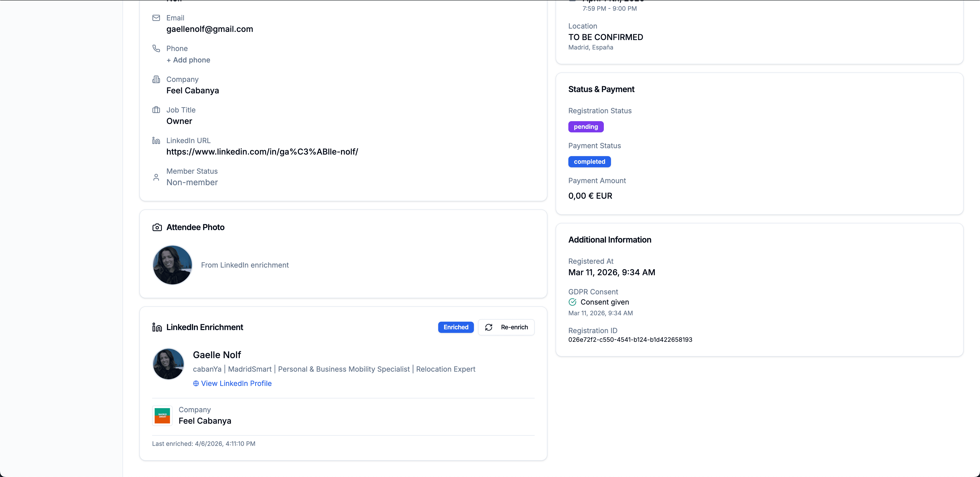The image size is (980, 477).
Task: Open the View LinkedIn Profile link
Action: 236,383
